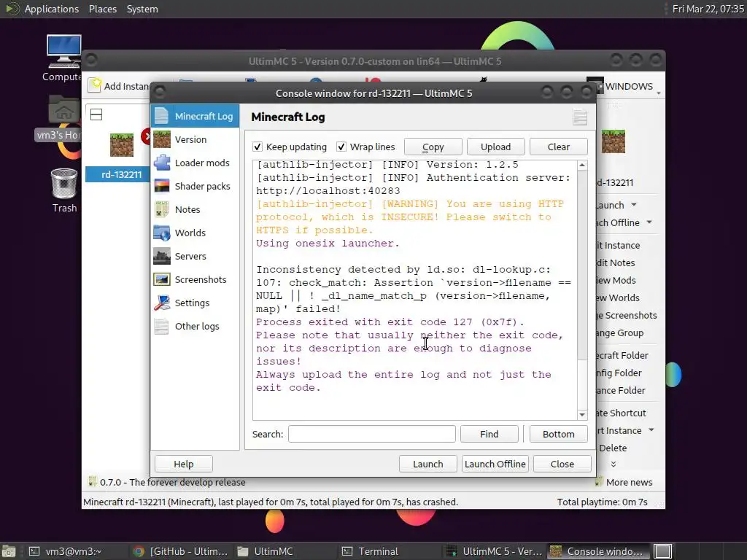Open Loader mods page

click(202, 163)
